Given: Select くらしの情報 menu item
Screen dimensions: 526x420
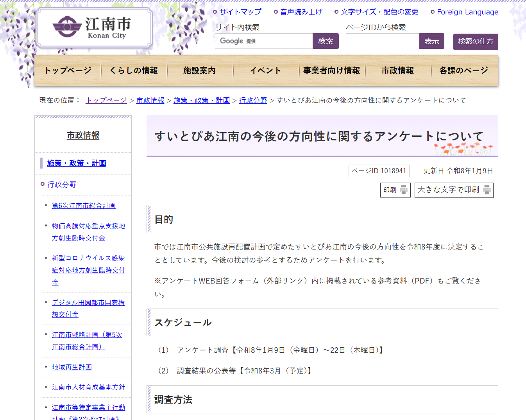Looking at the screenshot, I should click(x=134, y=71).
